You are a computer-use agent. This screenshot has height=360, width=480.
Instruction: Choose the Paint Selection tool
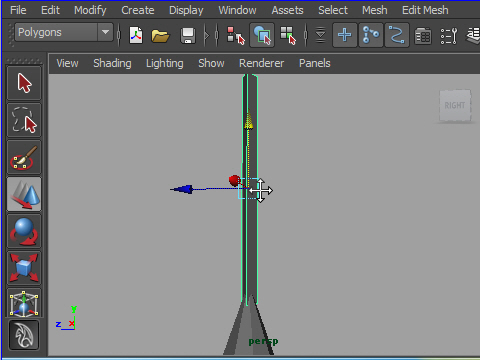[x=24, y=157]
